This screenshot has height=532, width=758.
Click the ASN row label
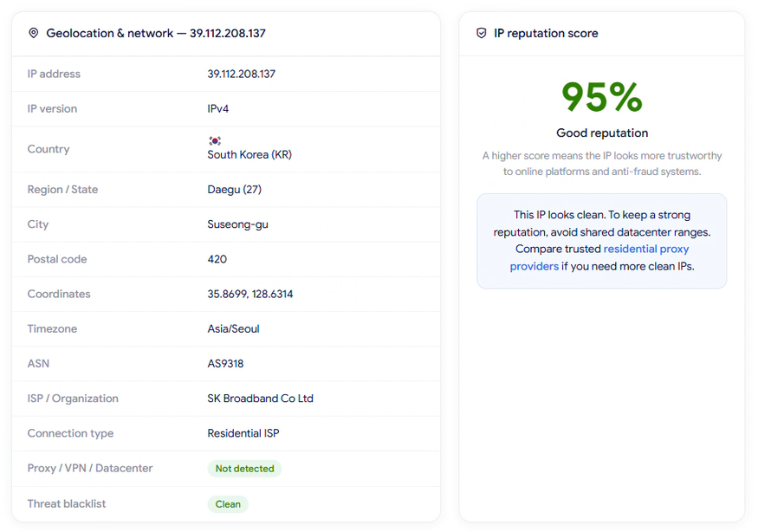click(x=38, y=364)
